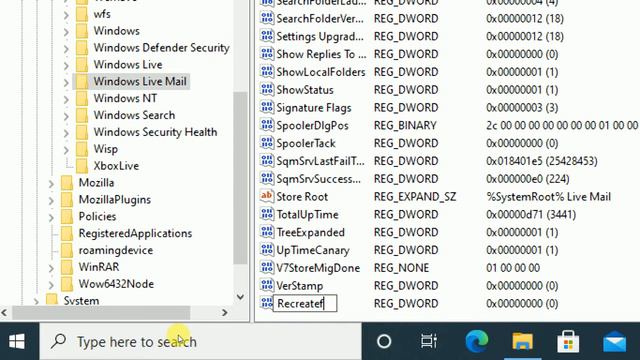Expand the wfs registry key

click(x=66, y=14)
